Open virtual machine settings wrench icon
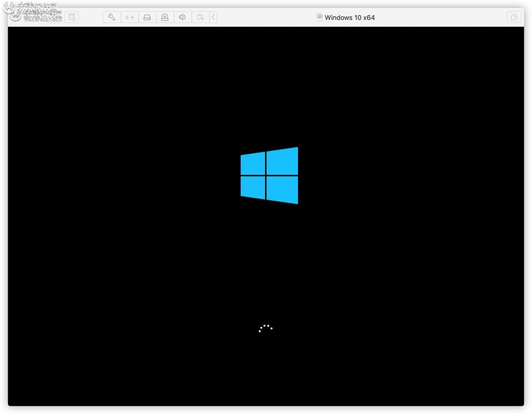The width and height of the screenshot is (532, 414). [112, 17]
